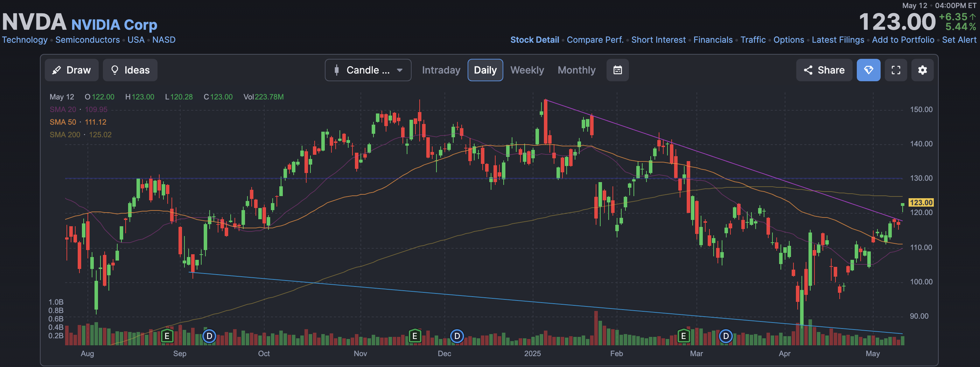Open Latest Filings link
The height and width of the screenshot is (367, 980).
838,40
